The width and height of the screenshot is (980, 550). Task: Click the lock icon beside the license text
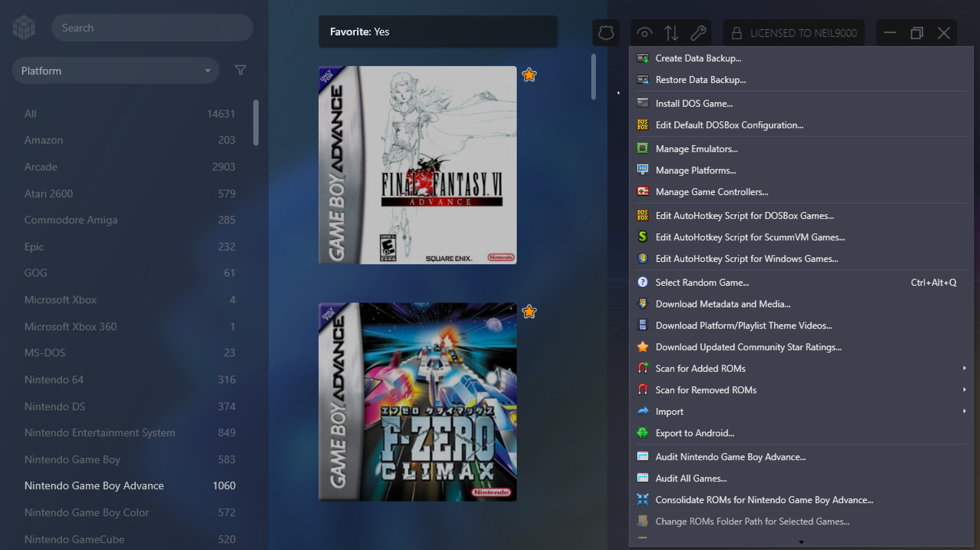(736, 33)
